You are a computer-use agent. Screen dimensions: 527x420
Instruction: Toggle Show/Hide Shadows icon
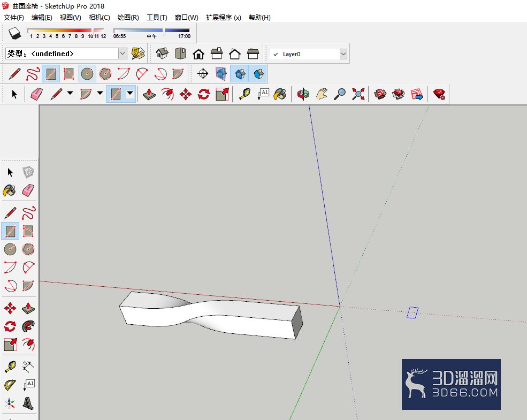(15, 33)
